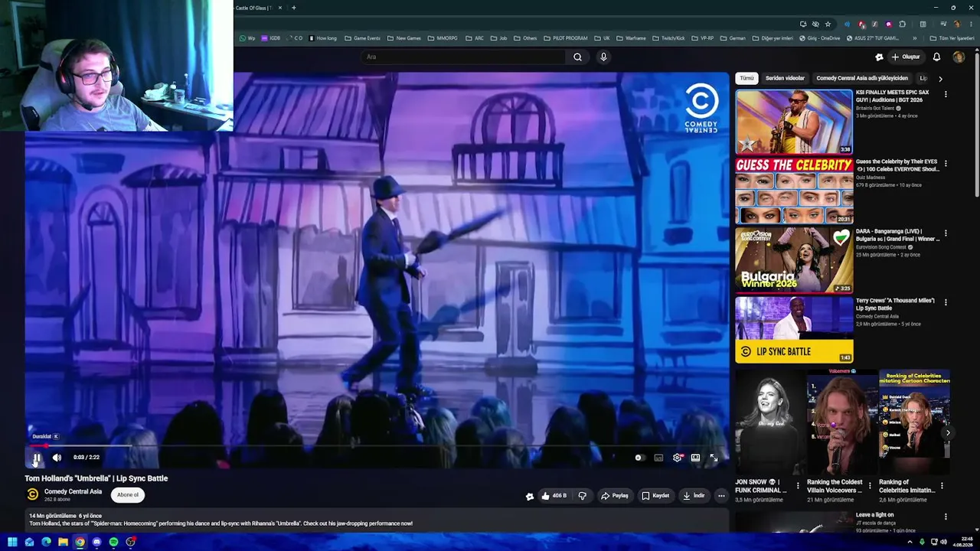Like the video with thumbs up

click(x=555, y=496)
